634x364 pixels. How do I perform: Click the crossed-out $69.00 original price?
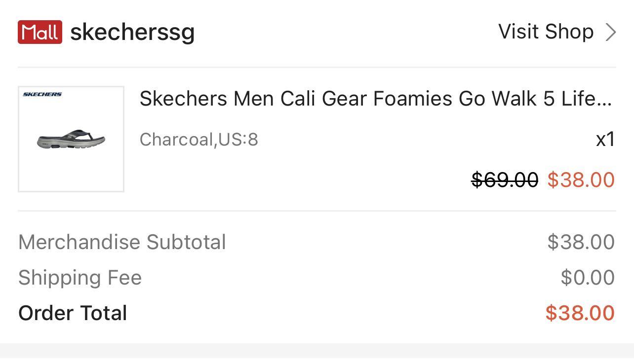click(505, 180)
